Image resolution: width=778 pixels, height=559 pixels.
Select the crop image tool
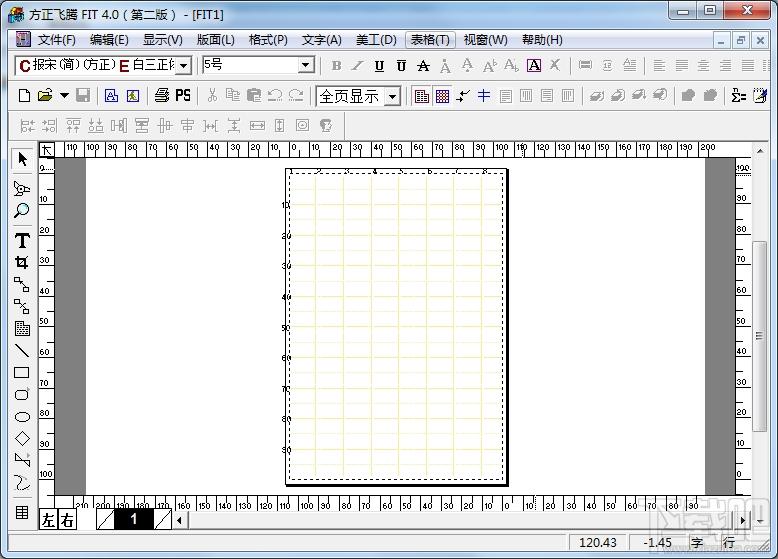(x=22, y=262)
